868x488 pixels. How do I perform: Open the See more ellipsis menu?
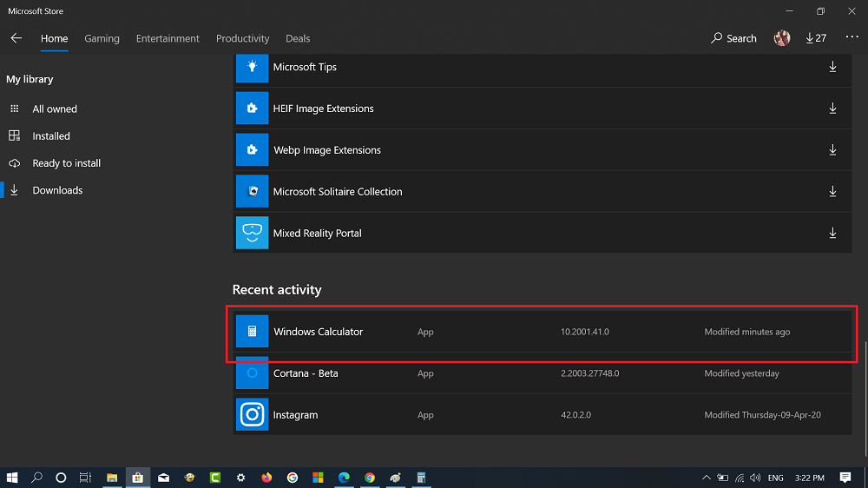tap(852, 37)
